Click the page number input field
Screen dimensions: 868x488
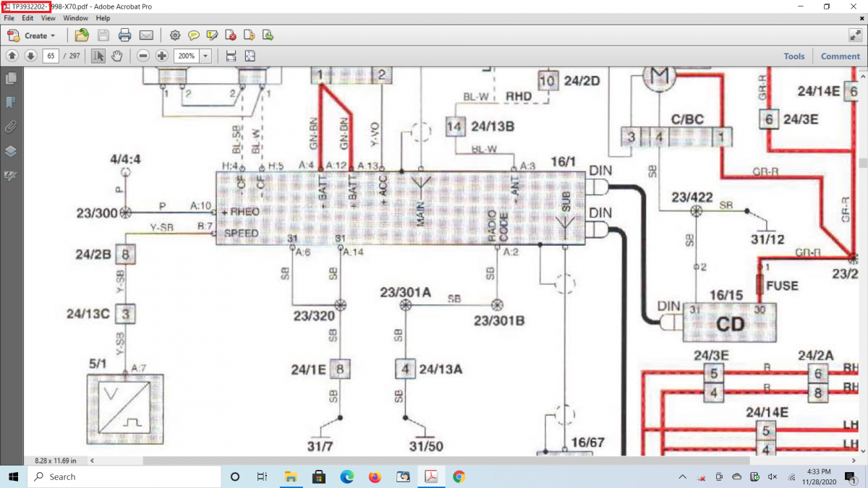(51, 56)
